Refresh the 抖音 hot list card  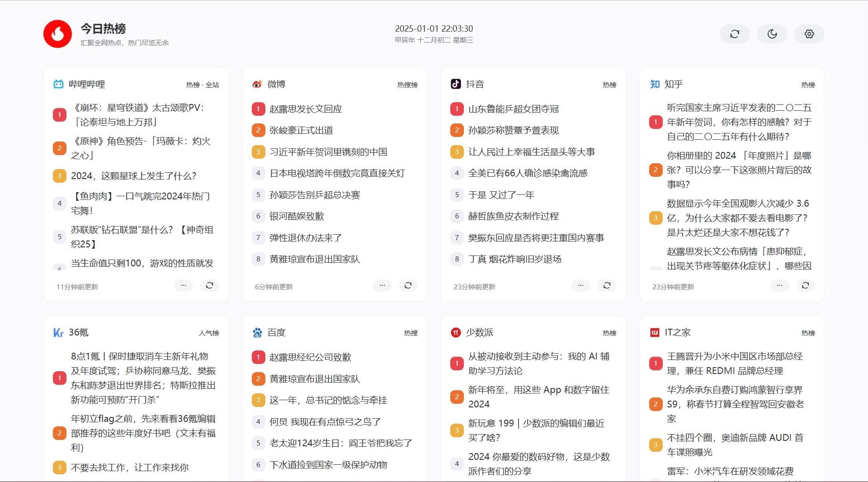[607, 285]
